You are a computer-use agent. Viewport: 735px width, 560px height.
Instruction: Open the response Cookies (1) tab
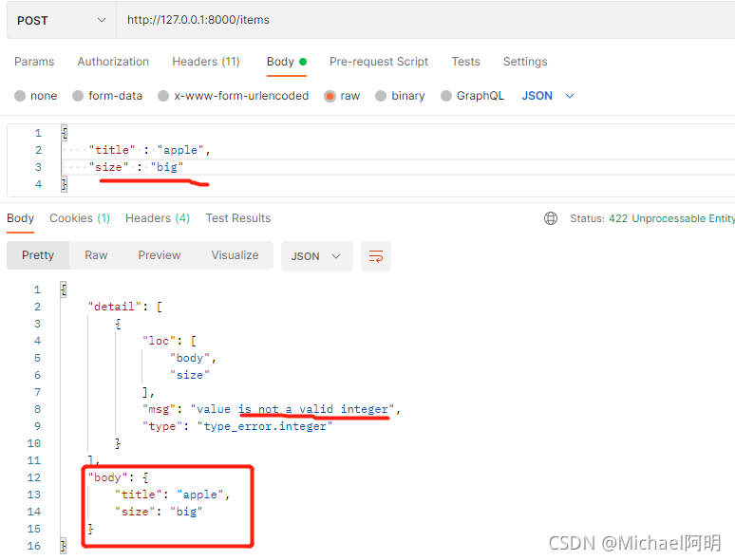80,218
